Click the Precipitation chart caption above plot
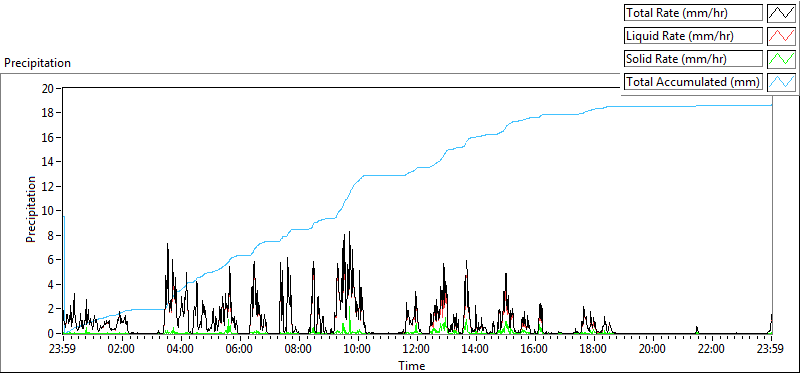Screen dimensions: 800x373 click(x=37, y=63)
